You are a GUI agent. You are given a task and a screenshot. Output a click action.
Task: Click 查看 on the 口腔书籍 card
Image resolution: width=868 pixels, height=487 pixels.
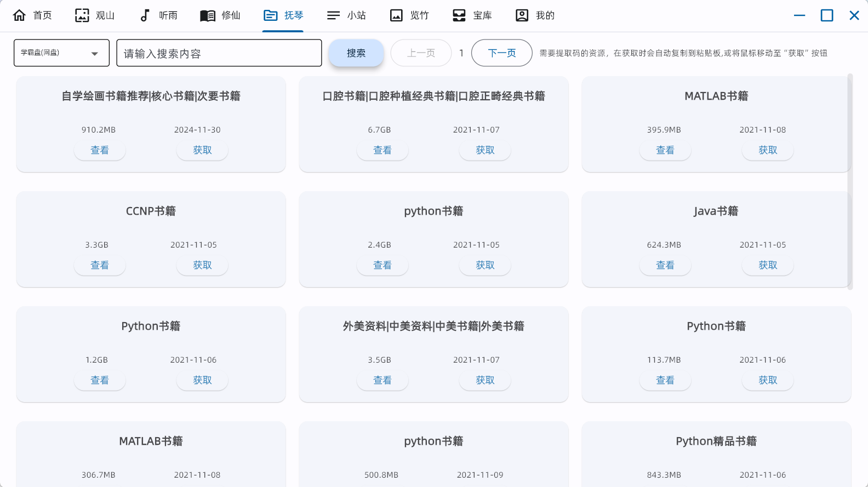click(382, 150)
